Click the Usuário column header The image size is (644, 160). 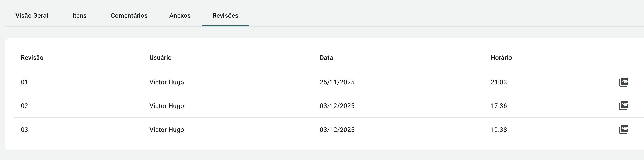click(160, 58)
